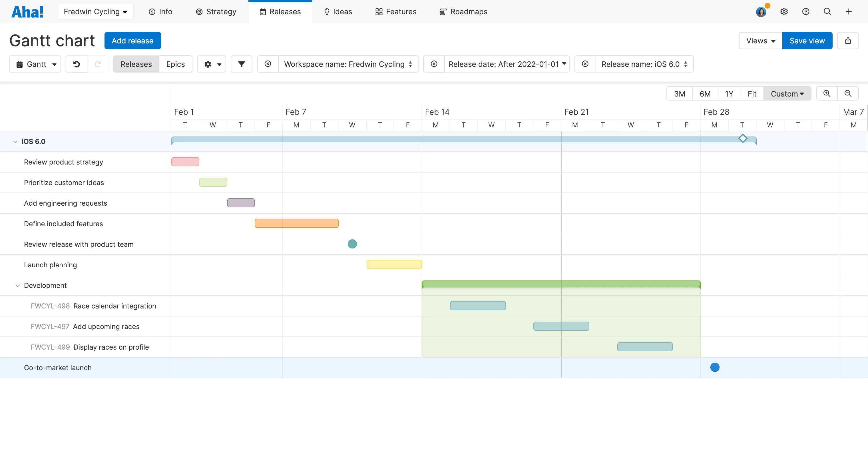Screen dimensions: 868x457
Task: Collapse the iOS 6.0 release row
Action: coord(15,142)
